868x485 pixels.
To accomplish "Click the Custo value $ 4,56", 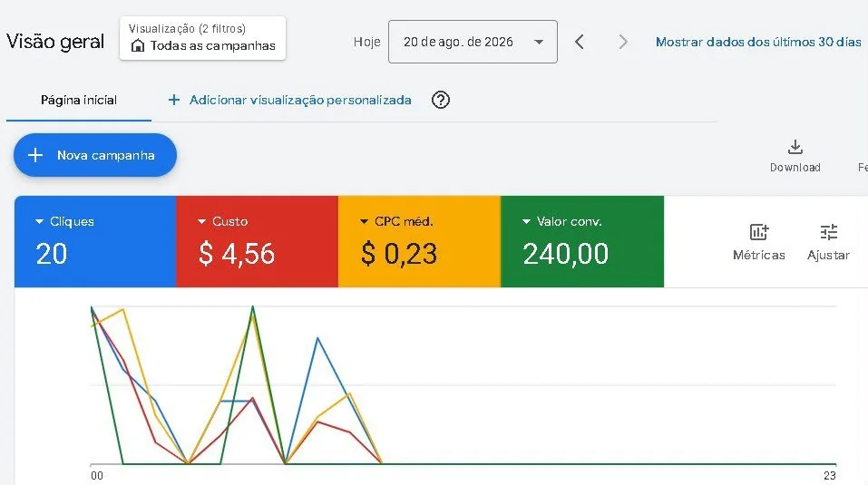I will (237, 254).
